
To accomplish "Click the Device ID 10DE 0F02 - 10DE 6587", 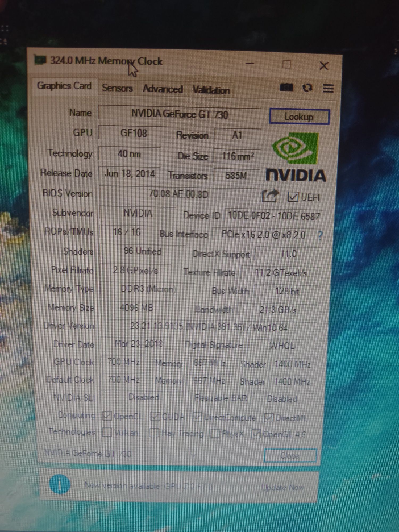I will tap(273, 216).
